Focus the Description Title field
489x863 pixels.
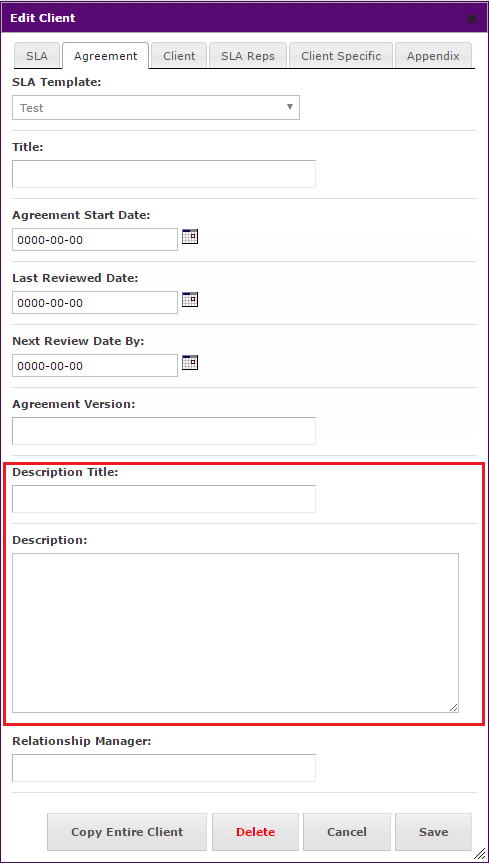tap(164, 499)
